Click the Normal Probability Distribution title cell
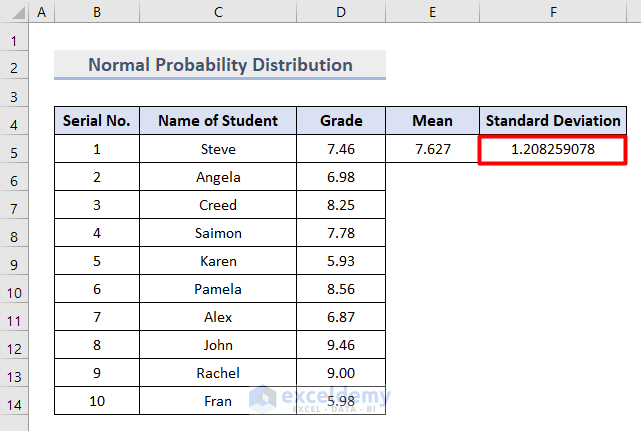Screen dimensions: 641x431 point(220,65)
